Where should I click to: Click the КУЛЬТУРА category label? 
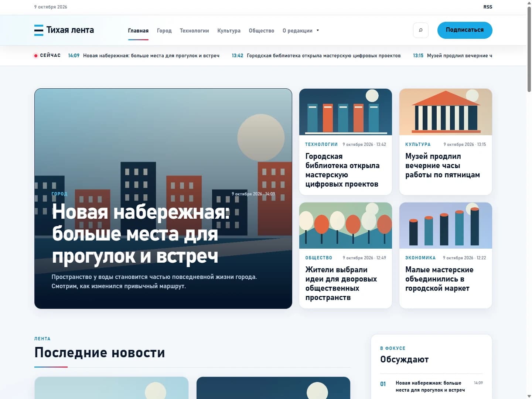418,144
